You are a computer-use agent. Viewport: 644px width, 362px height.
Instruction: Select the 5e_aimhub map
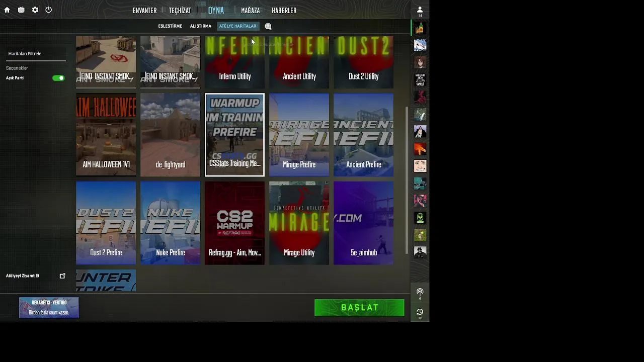[x=363, y=223]
